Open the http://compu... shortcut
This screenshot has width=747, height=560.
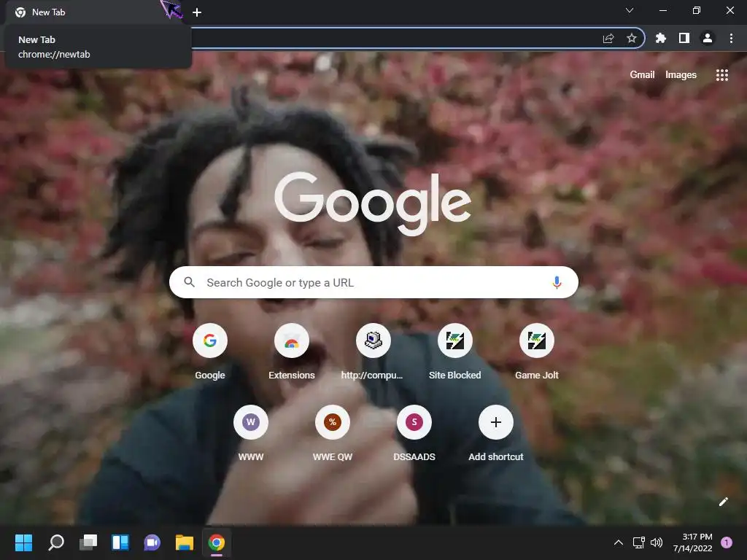point(373,352)
